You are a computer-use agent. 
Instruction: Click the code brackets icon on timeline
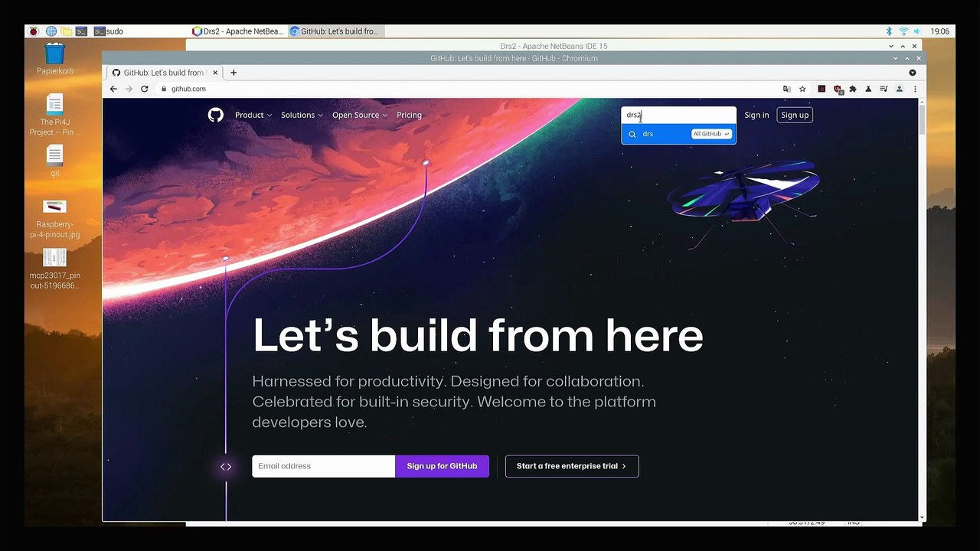(x=226, y=467)
